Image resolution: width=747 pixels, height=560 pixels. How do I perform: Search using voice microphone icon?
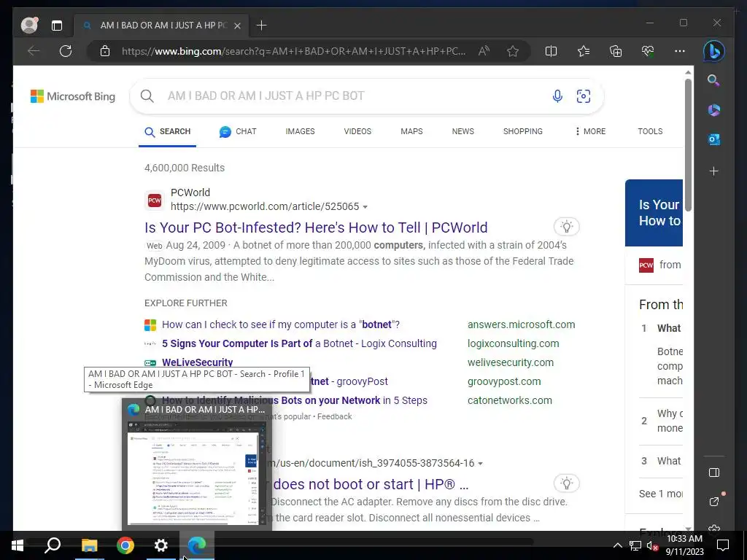click(x=557, y=96)
